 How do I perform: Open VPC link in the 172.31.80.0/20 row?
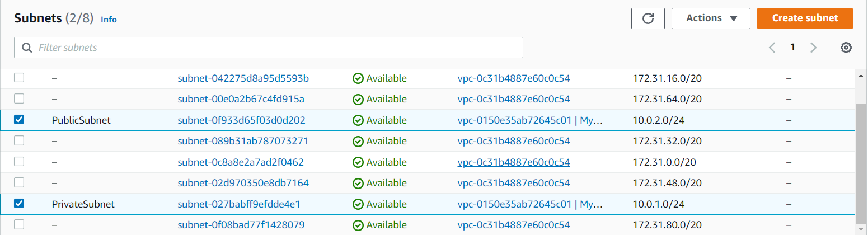click(514, 225)
